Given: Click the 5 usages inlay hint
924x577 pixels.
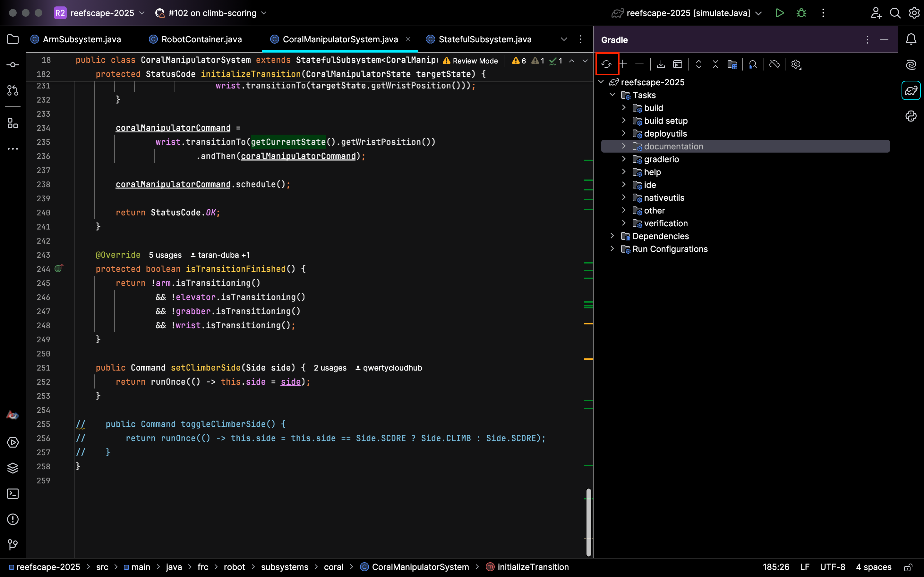Looking at the screenshot, I should (x=165, y=255).
